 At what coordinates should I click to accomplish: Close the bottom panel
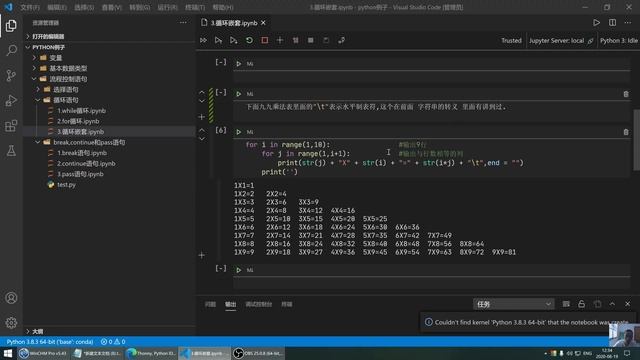pos(628,304)
